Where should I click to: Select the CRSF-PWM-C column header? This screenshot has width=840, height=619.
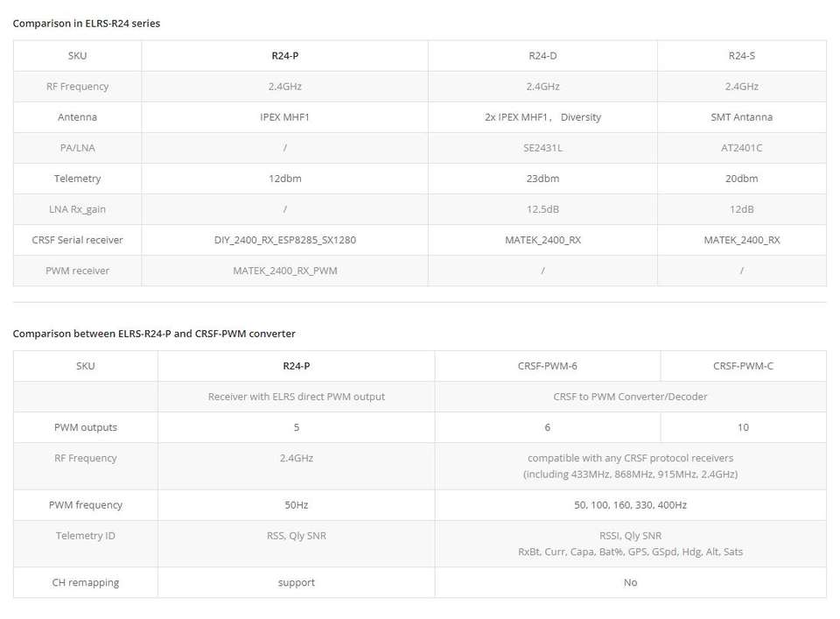click(743, 366)
